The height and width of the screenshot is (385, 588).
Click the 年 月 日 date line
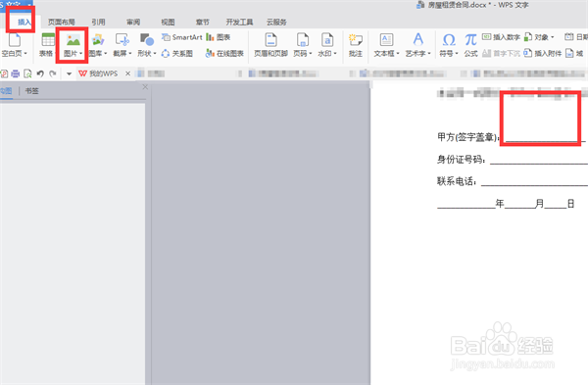click(x=506, y=204)
